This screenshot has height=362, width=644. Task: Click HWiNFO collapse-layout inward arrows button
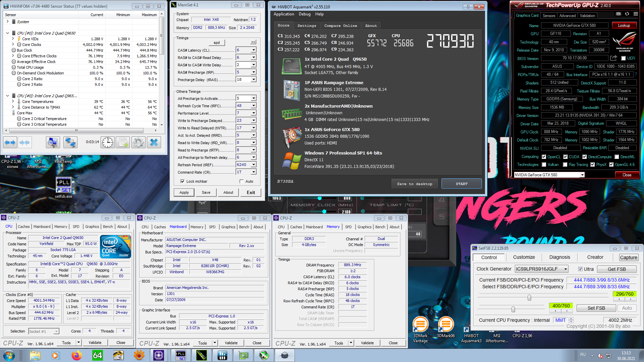click(x=24, y=142)
